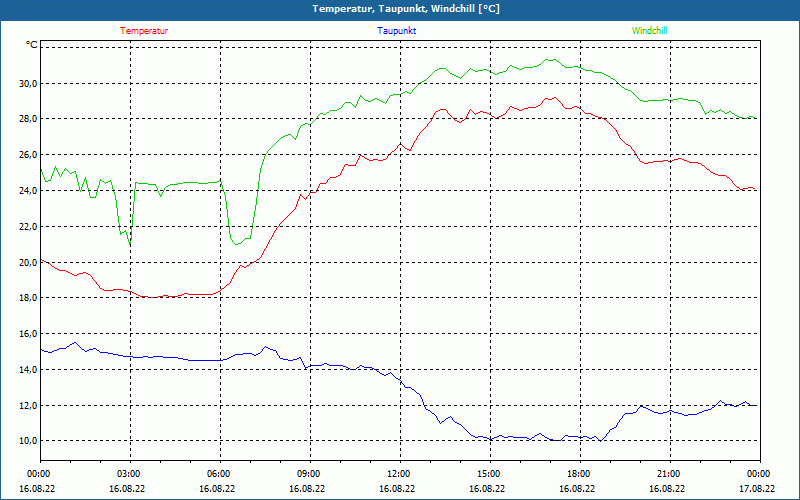Click the 21:00 time axis label
This screenshot has height=500, width=800.
click(x=669, y=474)
